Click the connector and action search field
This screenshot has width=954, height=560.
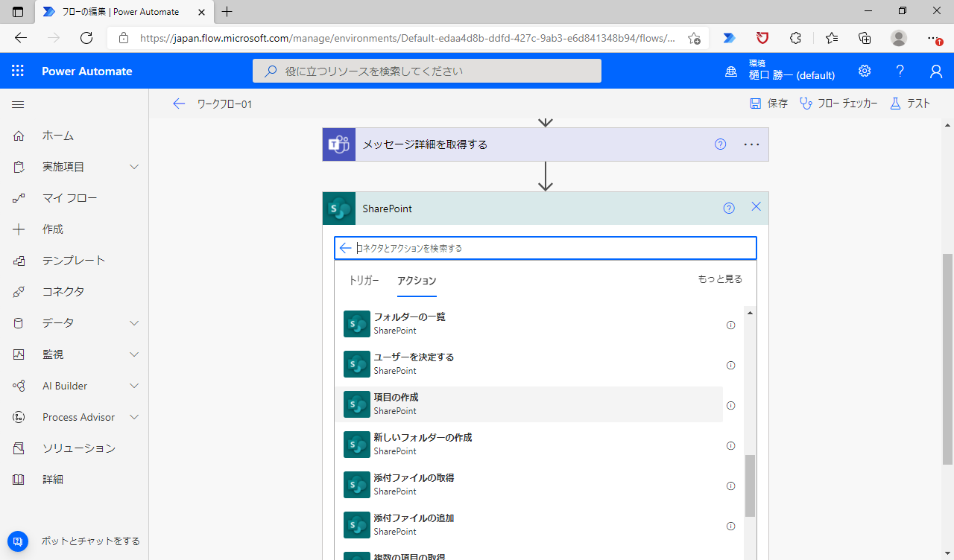(x=546, y=248)
